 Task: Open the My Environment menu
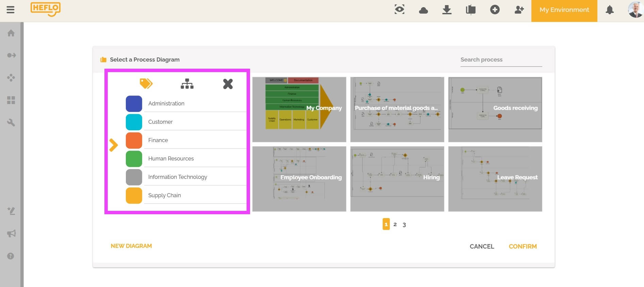coord(564,10)
